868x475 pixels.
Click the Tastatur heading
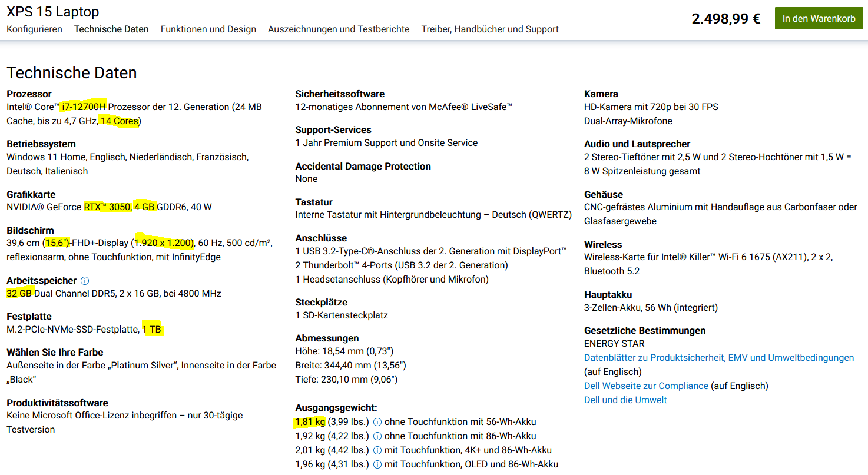click(314, 202)
